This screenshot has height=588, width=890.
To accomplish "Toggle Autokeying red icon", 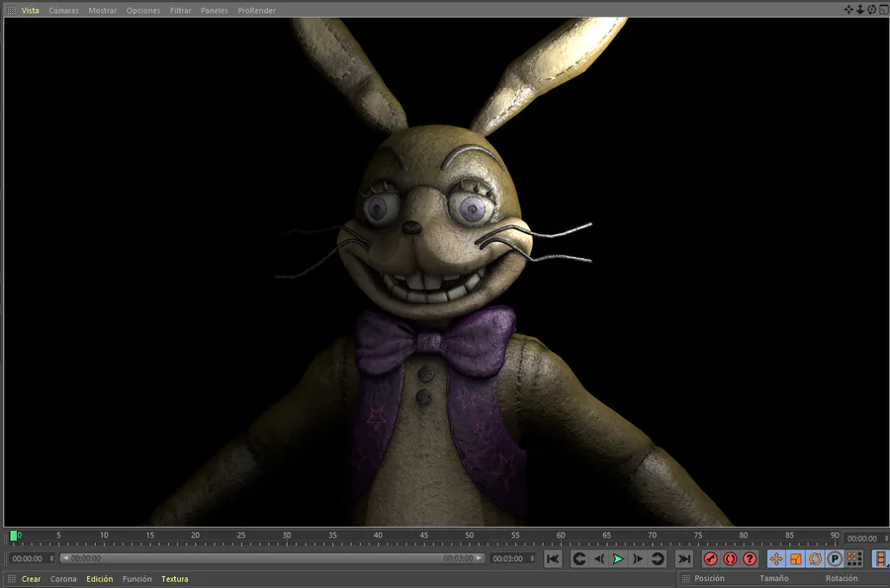I will 730,559.
